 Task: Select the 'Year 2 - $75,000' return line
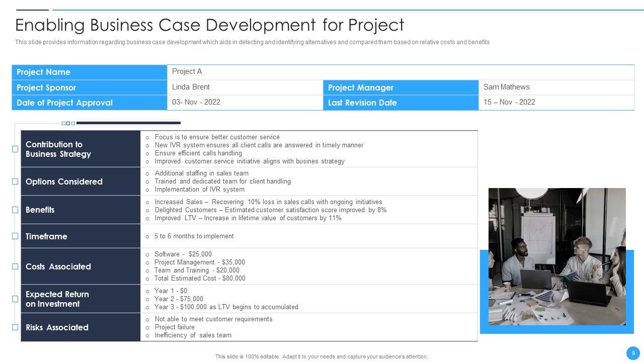[179, 299]
